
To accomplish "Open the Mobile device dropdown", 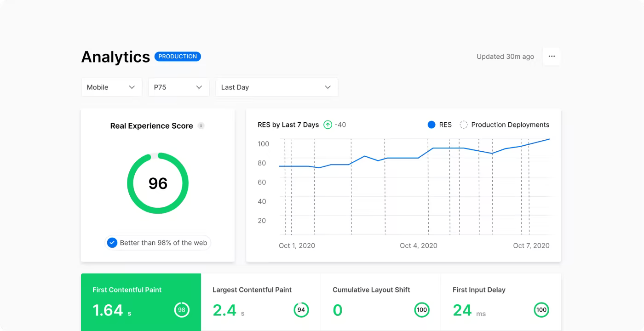I will click(111, 87).
